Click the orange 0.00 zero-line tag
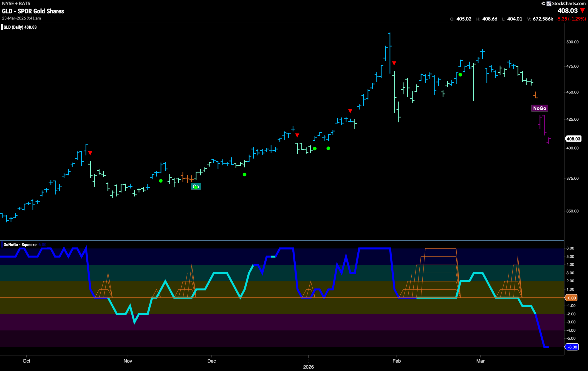Image resolution: width=588 pixels, height=371 pixels. (x=571, y=298)
